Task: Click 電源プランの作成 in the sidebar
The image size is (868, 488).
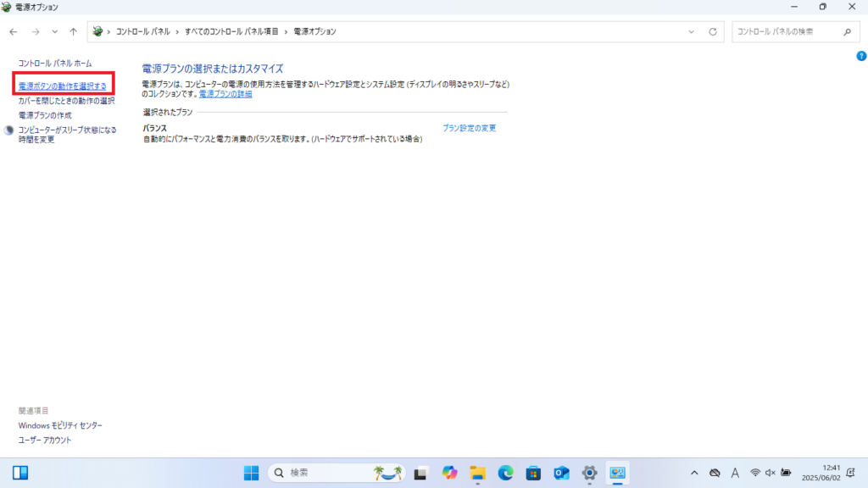Action: (45, 115)
